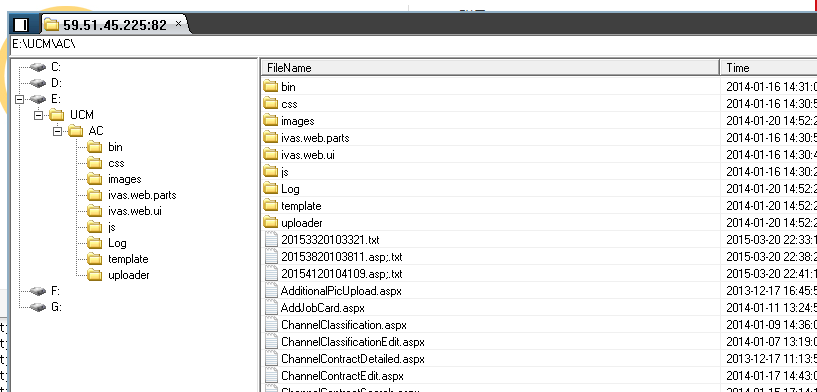Select ivas.web.ui in the tree
Viewport: 817px width, 392px height.
(135, 211)
